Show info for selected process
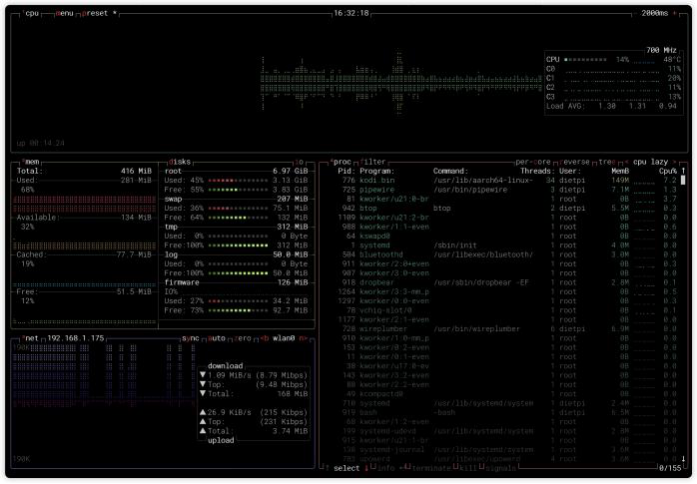Image resolution: width=697 pixels, height=484 pixels. coord(384,467)
